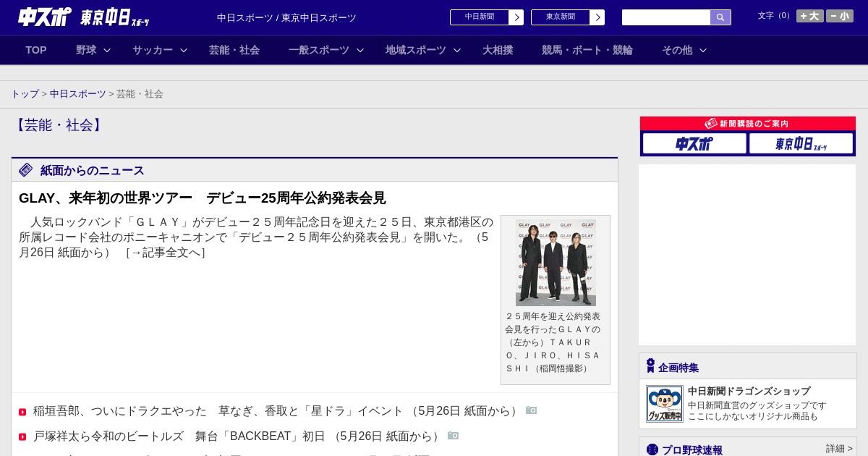This screenshot has height=456, width=868.
Task: Click the 紙面からのニュース section icon
Action: click(x=26, y=170)
